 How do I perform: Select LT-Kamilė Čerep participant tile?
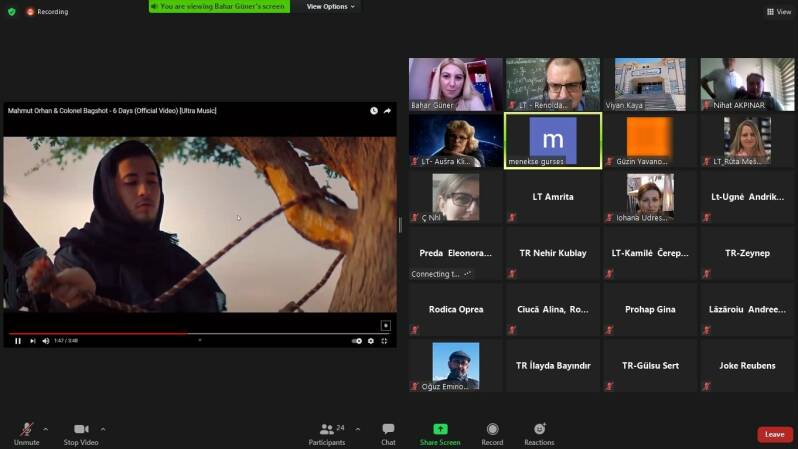tap(650, 253)
